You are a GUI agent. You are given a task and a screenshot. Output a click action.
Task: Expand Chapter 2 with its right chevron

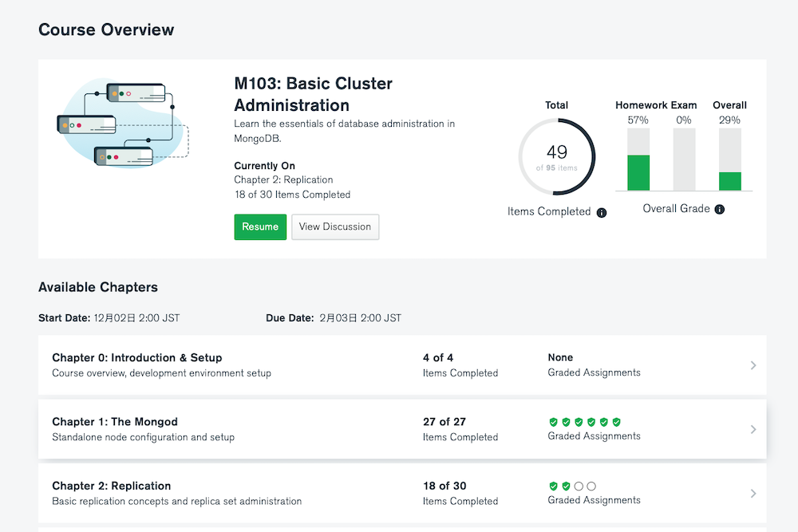(753, 494)
